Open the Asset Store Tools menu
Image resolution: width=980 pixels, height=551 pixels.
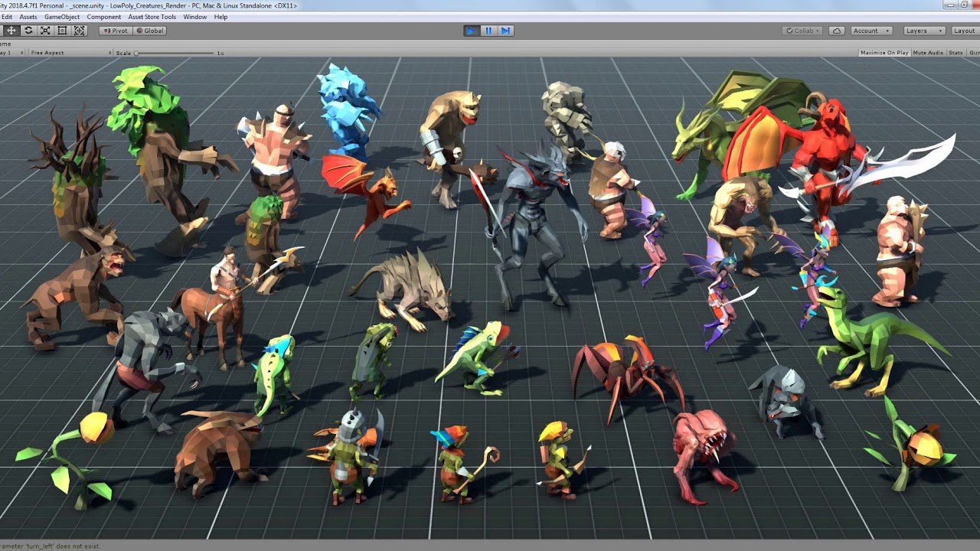point(152,17)
